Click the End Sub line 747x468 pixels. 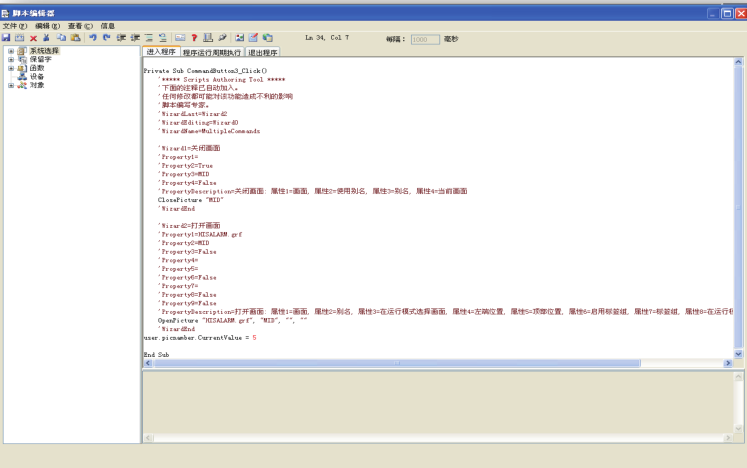pos(156,355)
